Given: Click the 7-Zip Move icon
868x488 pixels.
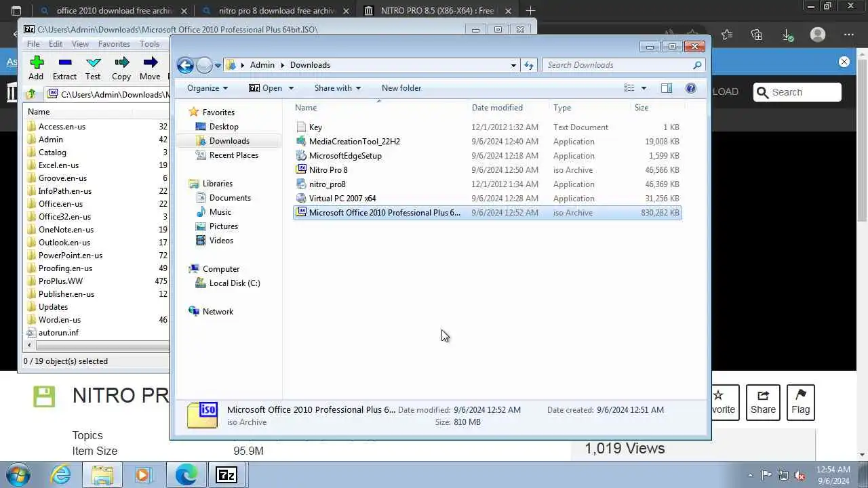Looking at the screenshot, I should [x=150, y=63].
